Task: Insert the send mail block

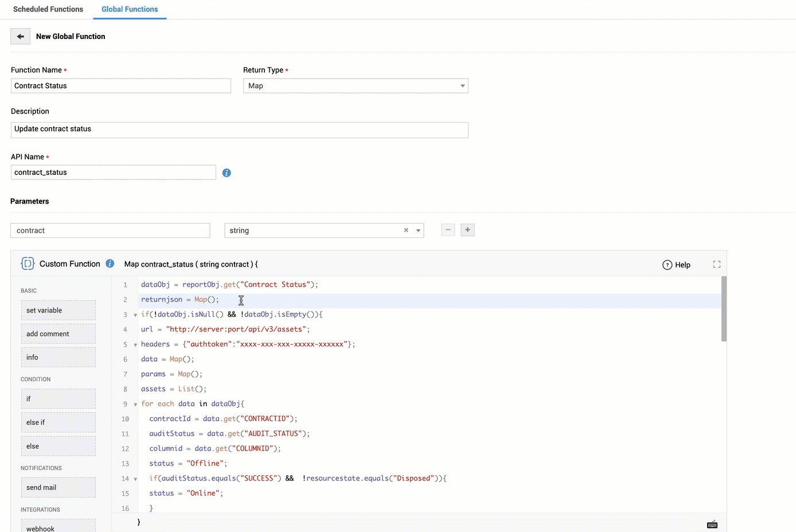Action: pos(58,487)
